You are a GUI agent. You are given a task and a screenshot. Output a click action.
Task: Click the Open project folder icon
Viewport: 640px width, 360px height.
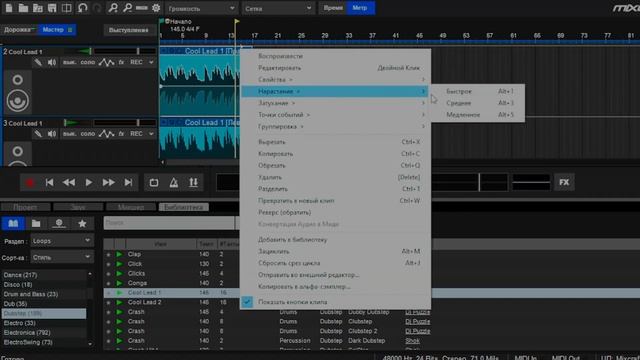[x=23, y=8]
